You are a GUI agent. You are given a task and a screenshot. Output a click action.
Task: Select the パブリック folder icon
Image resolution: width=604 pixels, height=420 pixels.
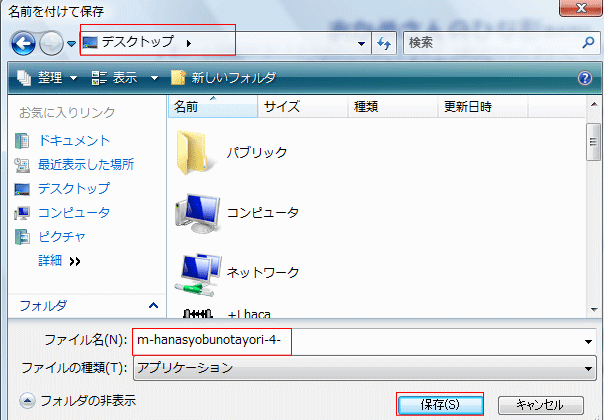click(x=192, y=153)
